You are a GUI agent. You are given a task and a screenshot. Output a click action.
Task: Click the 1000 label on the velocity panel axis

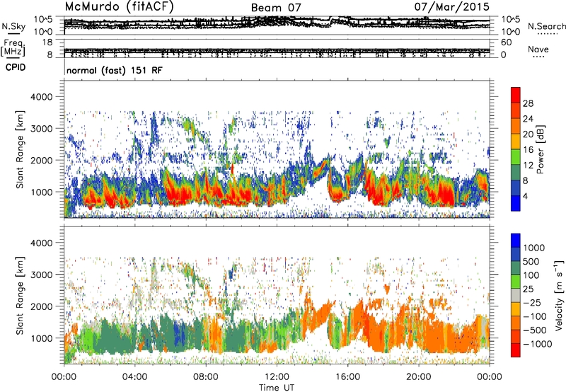tap(41, 338)
